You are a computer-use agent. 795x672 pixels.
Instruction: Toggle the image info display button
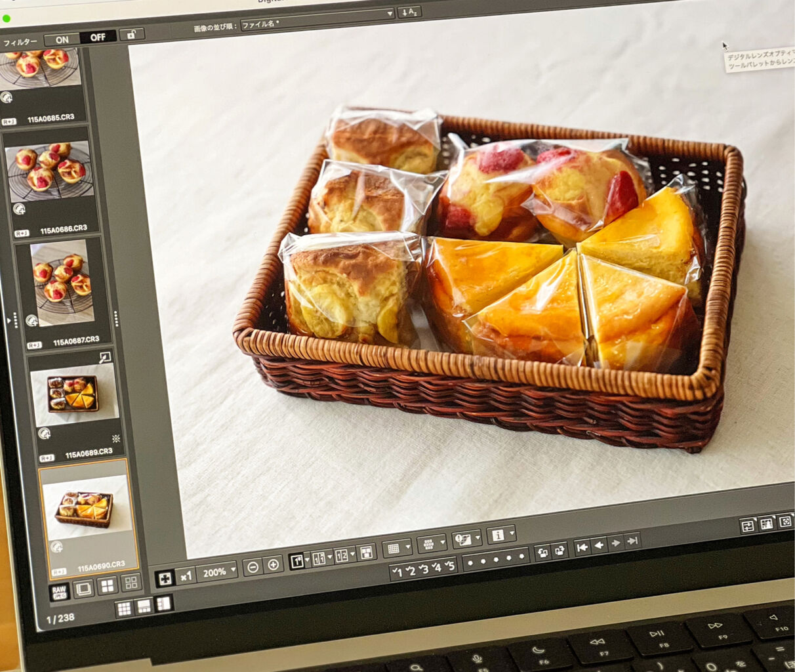coord(498,535)
